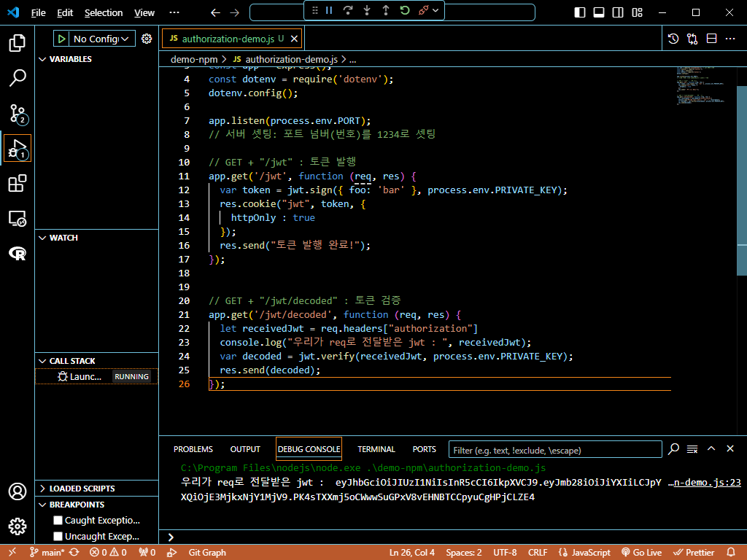The width and height of the screenshot is (747, 560).
Task: Maximize the panel with the up chevron
Action: coord(711,448)
